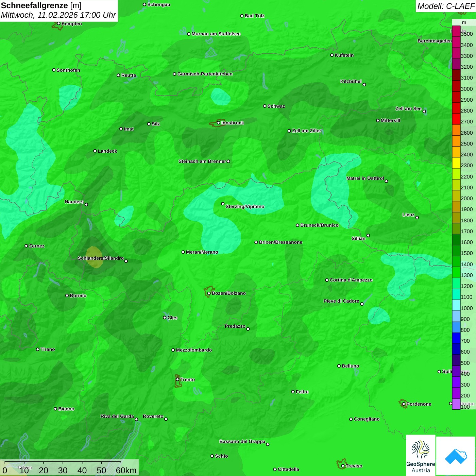Click the Feltre location dot
The width and height of the screenshot is (476, 476).
tap(293, 392)
